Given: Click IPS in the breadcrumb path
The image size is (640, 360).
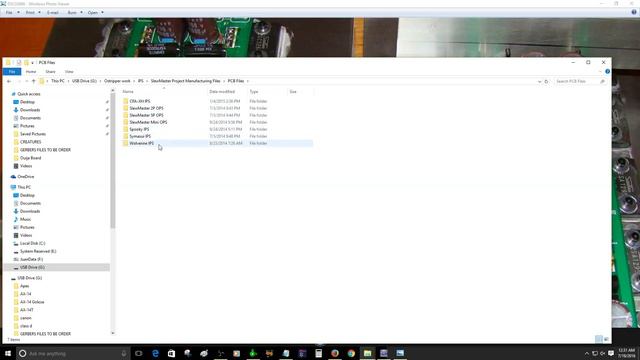Looking at the screenshot, I should pos(140,81).
